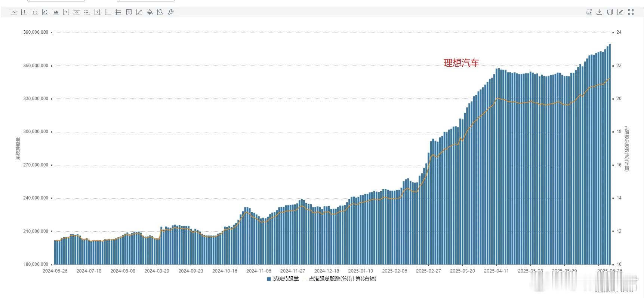
Task: Choose the scatter plot chart icon
Action: 45,12
